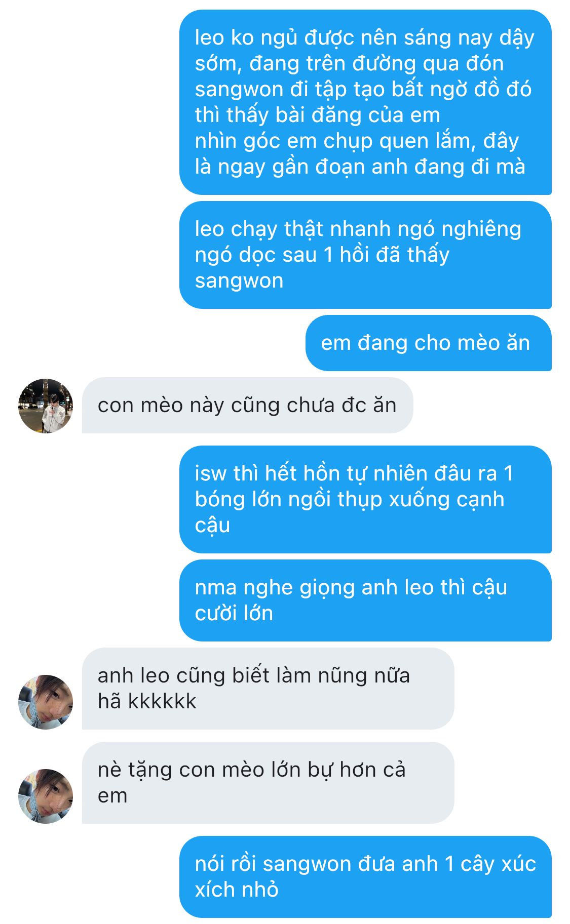Tap the "isw thì hết hồn" message bubble
Image resolution: width=570 pixels, height=924 pixels.
coord(365,499)
